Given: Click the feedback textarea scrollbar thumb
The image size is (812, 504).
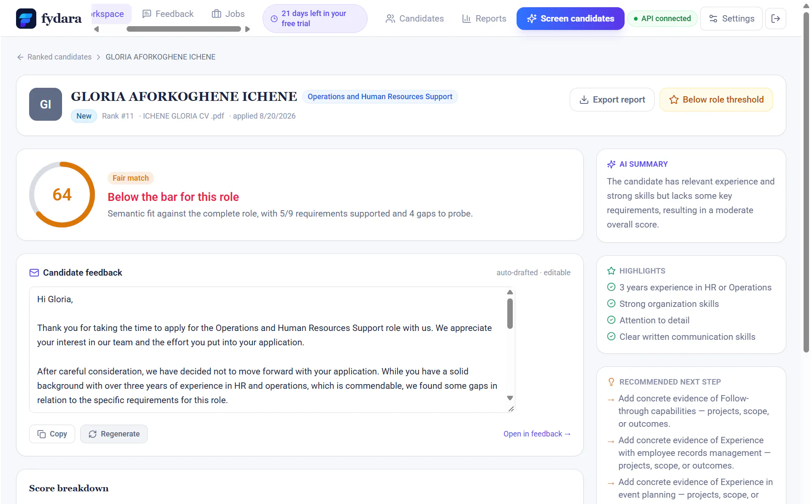Looking at the screenshot, I should (510, 314).
